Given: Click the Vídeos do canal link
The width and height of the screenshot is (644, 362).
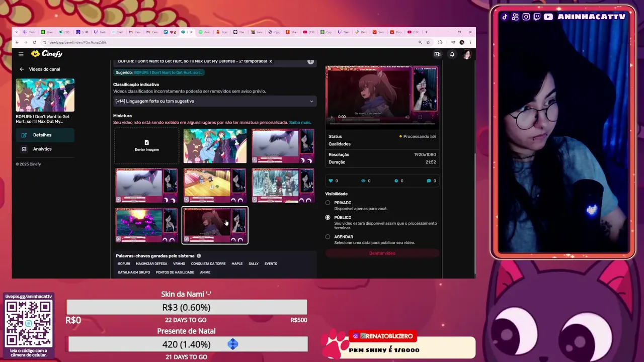Looking at the screenshot, I should pos(44,69).
